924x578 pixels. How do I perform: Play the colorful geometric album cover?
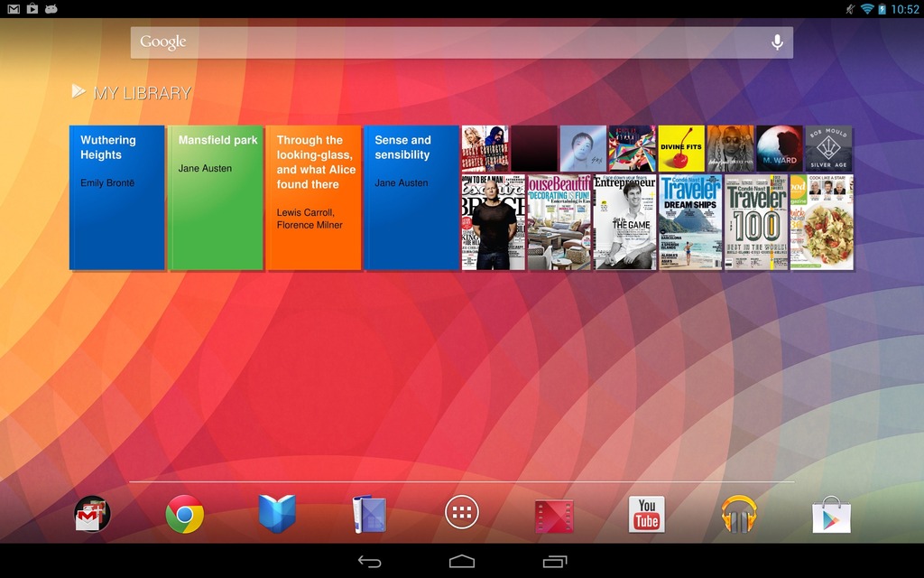pyautogui.click(x=633, y=148)
